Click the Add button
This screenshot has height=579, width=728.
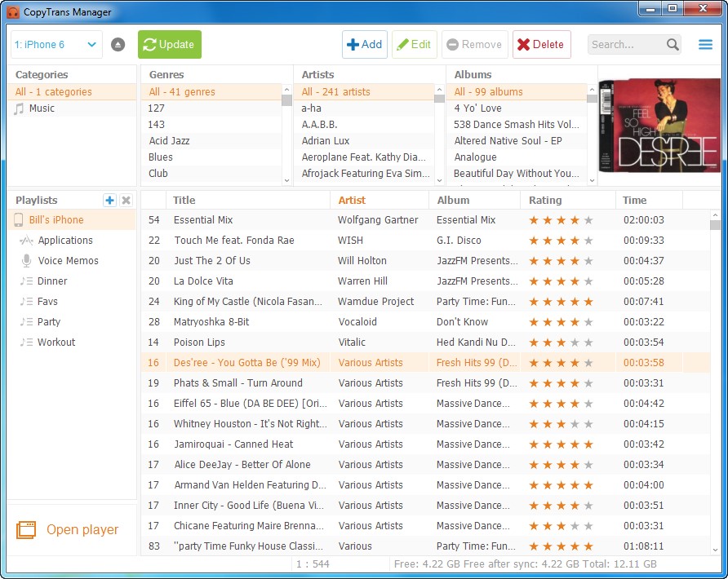click(364, 45)
